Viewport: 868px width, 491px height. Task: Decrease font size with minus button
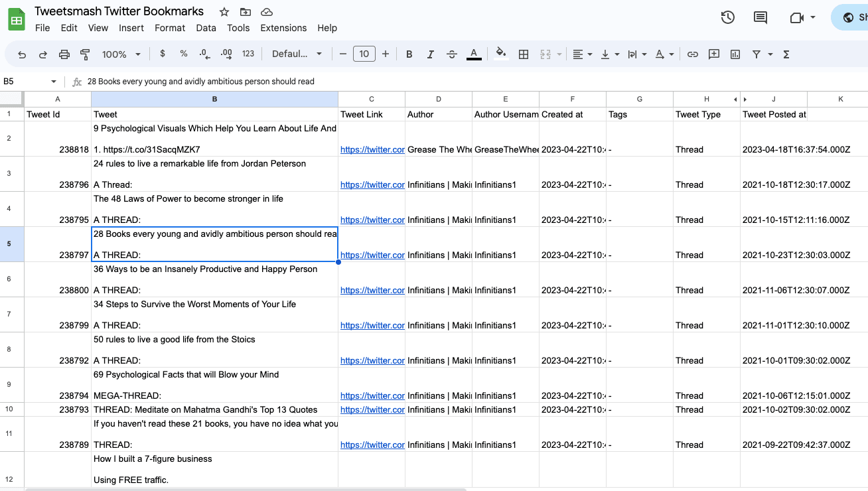(343, 54)
